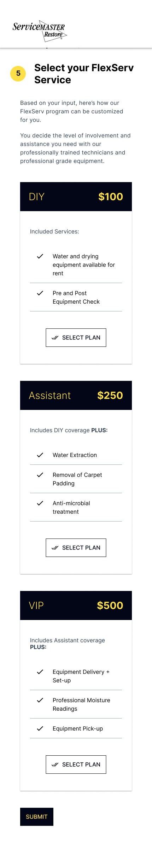Image resolution: width=152 pixels, height=868 pixels.
Task: Submit the FlexServ selection
Action: (37, 817)
